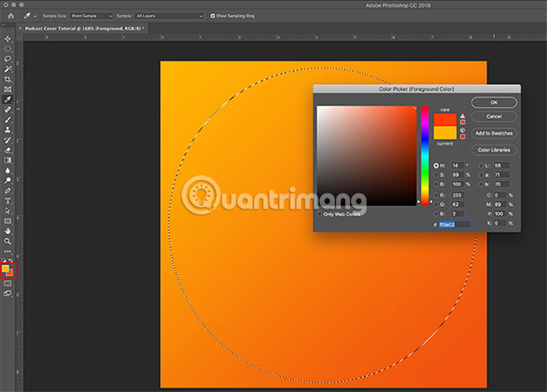The image size is (547, 392).
Task: Select the Rectangle shape tool
Action: (8, 221)
